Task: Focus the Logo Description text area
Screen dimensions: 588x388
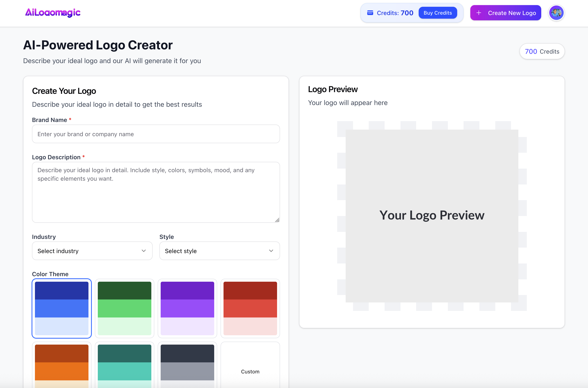Action: pyautogui.click(x=156, y=192)
